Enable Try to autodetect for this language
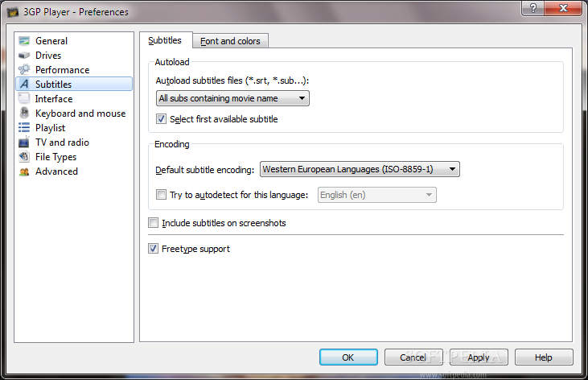This screenshot has height=380, width=588. 161,195
